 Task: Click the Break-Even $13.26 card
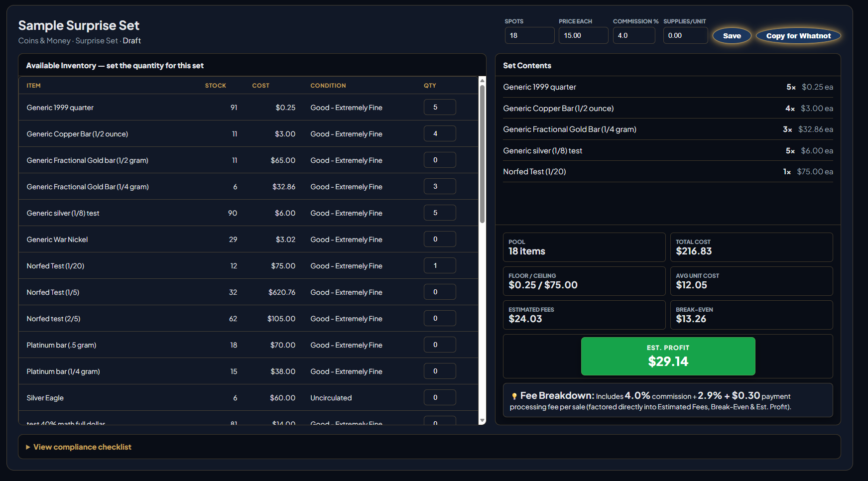751,315
